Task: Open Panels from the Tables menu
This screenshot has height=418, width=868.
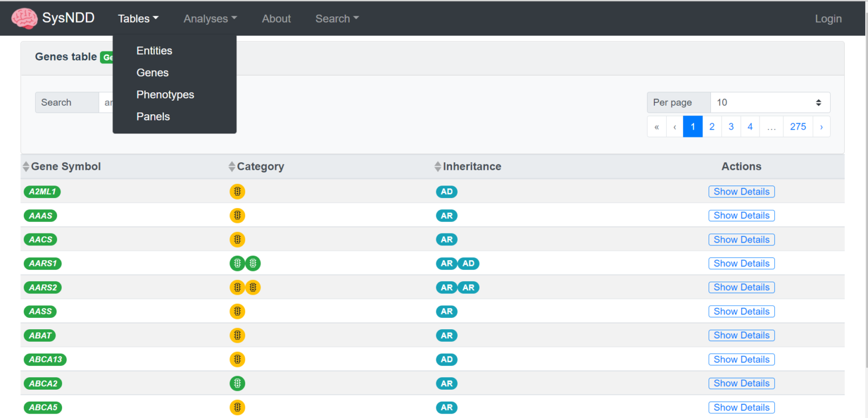Action: click(x=153, y=117)
